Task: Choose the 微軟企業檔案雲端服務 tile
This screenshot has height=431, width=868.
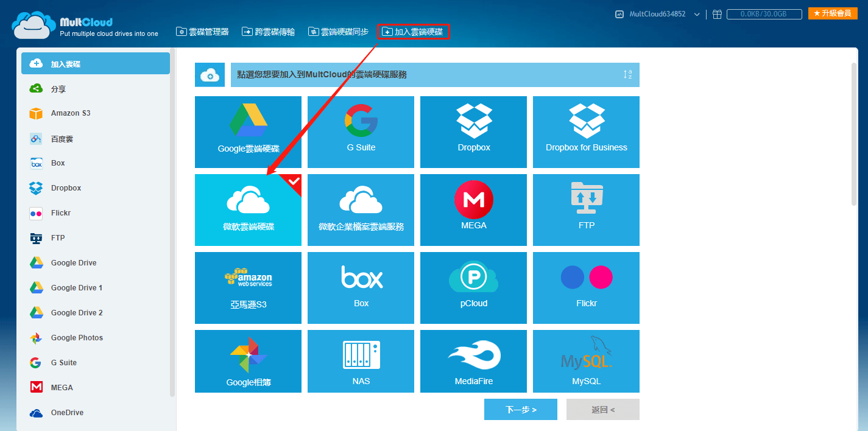Action: (x=361, y=210)
